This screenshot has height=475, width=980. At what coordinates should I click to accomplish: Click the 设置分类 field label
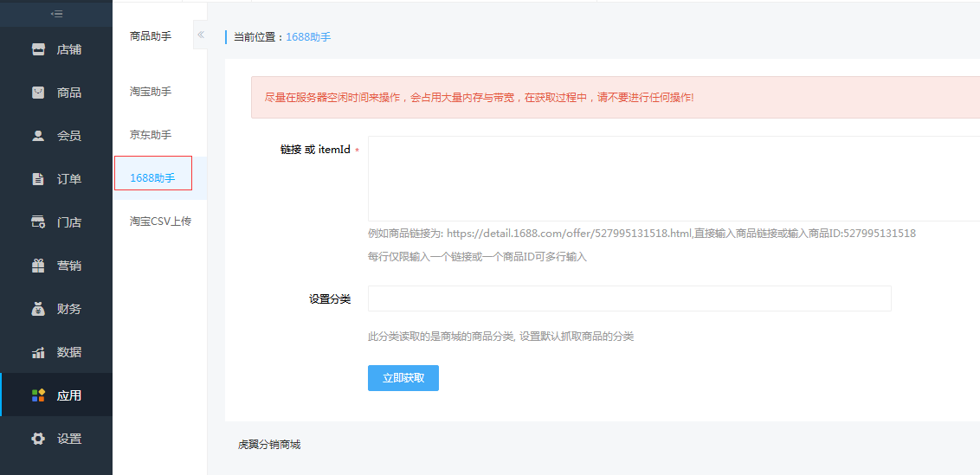[x=330, y=298]
